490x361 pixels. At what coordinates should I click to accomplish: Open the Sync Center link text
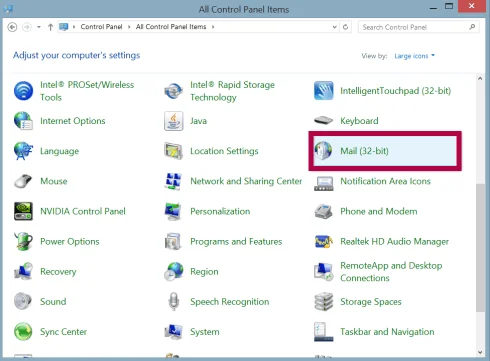click(63, 332)
